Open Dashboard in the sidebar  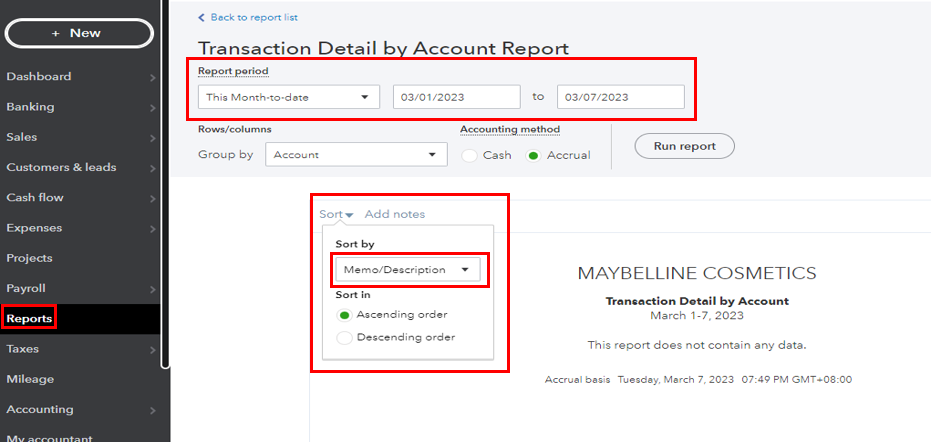tap(39, 77)
